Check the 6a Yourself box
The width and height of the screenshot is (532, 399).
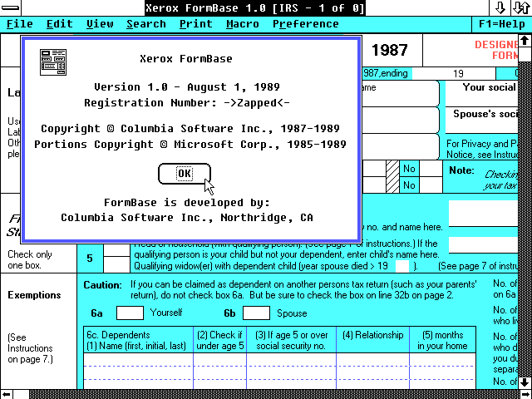pos(130,313)
